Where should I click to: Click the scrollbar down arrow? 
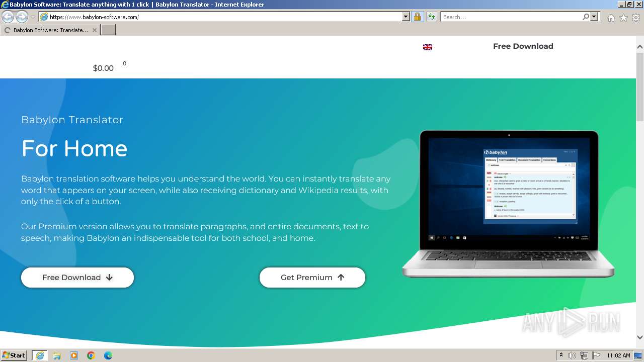point(640,337)
